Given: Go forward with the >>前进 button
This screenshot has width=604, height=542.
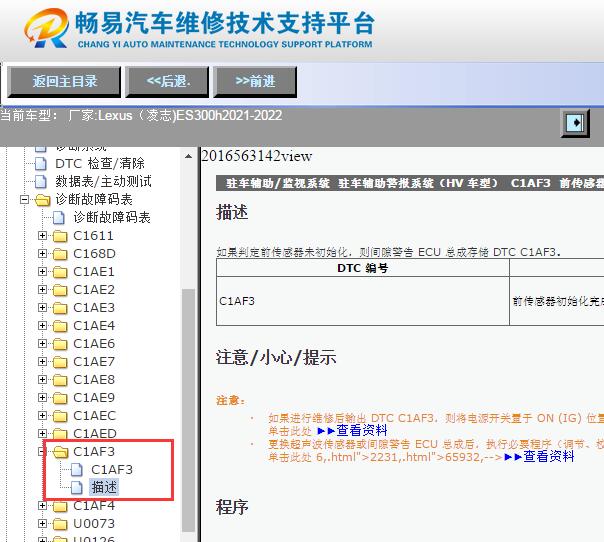Looking at the screenshot, I should (x=255, y=81).
